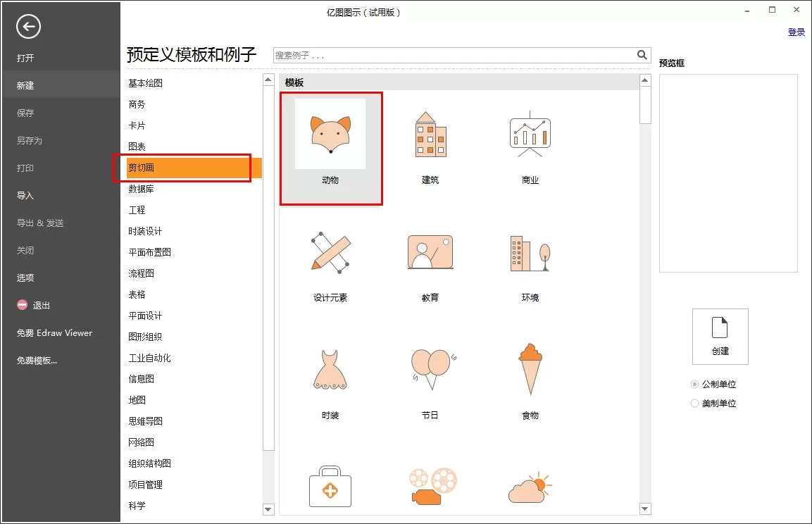Select the 平面布置图 category

pyautogui.click(x=150, y=252)
